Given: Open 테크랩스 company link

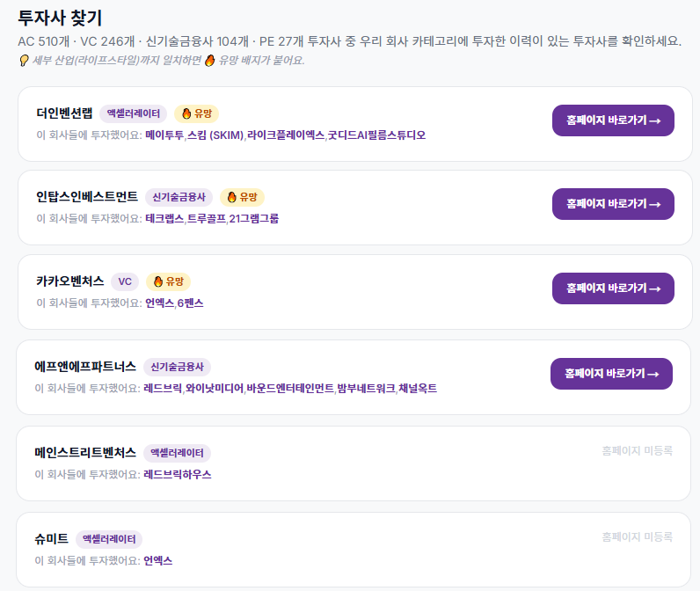Looking at the screenshot, I should tap(164, 219).
